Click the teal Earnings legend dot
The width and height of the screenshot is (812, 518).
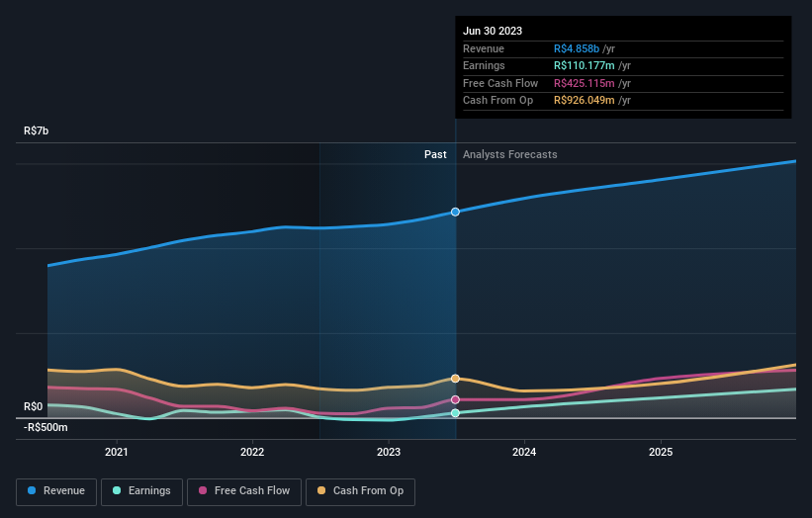[x=117, y=490]
